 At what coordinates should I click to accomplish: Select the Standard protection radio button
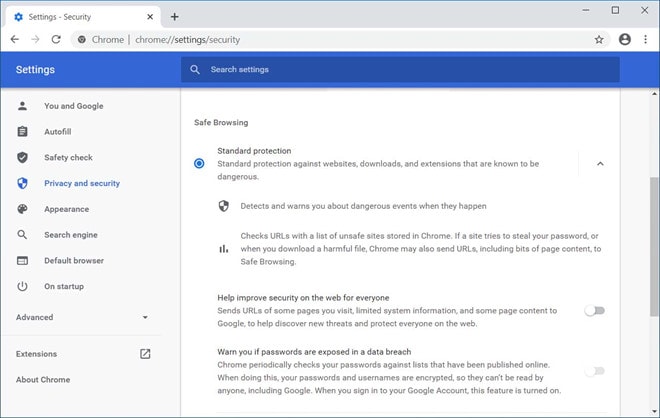pos(199,163)
